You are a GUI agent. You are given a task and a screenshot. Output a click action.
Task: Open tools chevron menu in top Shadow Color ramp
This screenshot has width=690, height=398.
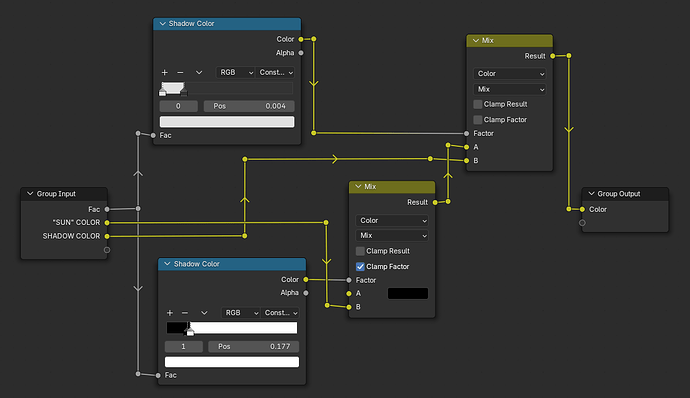[199, 72]
